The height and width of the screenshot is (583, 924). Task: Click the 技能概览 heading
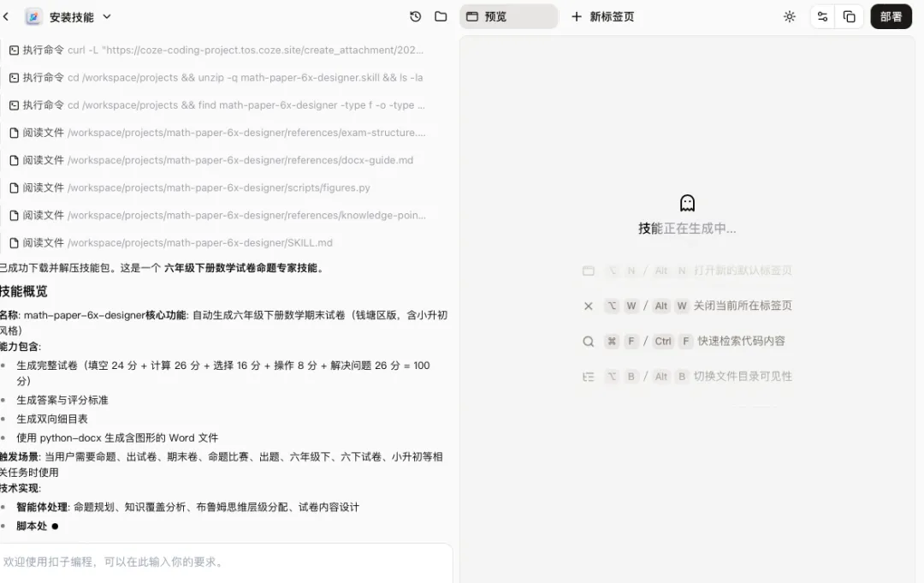24,291
